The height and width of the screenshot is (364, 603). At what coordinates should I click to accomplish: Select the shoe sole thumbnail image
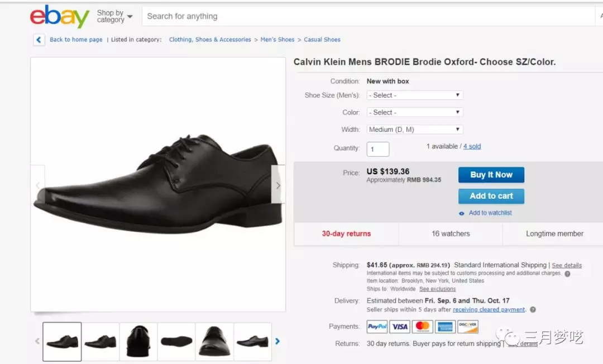click(176, 341)
